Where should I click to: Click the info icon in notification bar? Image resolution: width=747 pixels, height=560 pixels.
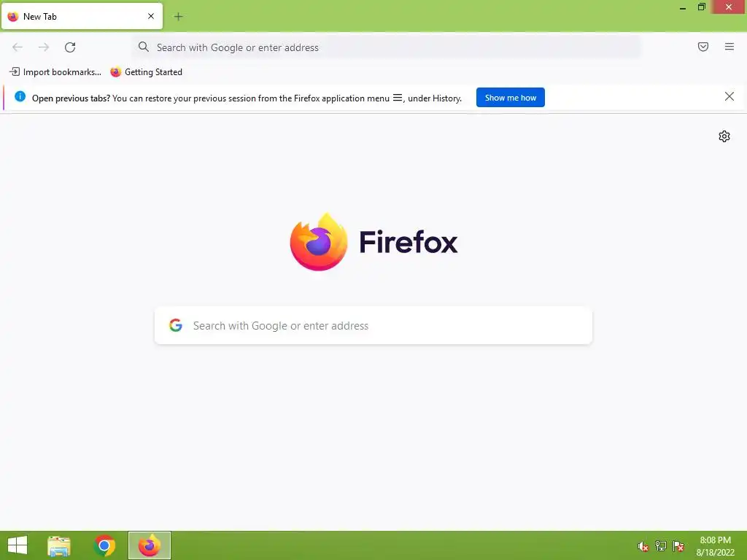click(20, 97)
